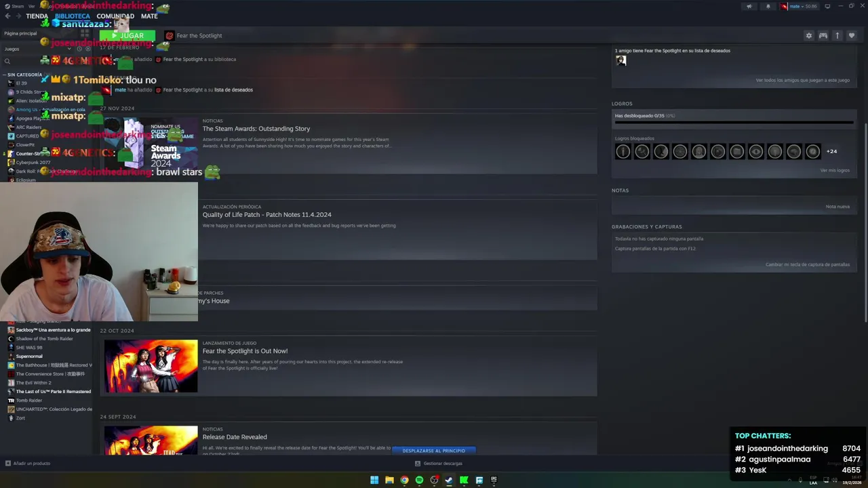Screen dimensions: 868x488
Task: Select The Last of Us Parte II Remastered
Action: coord(53,392)
